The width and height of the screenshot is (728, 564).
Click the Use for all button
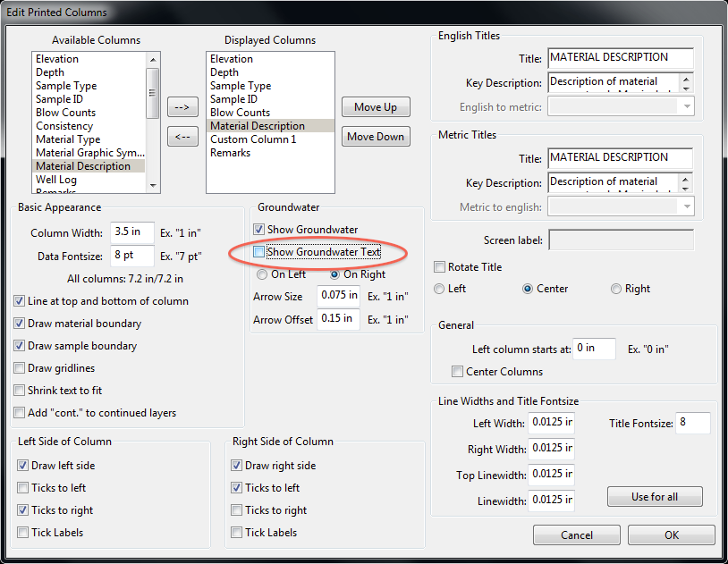[x=654, y=497]
